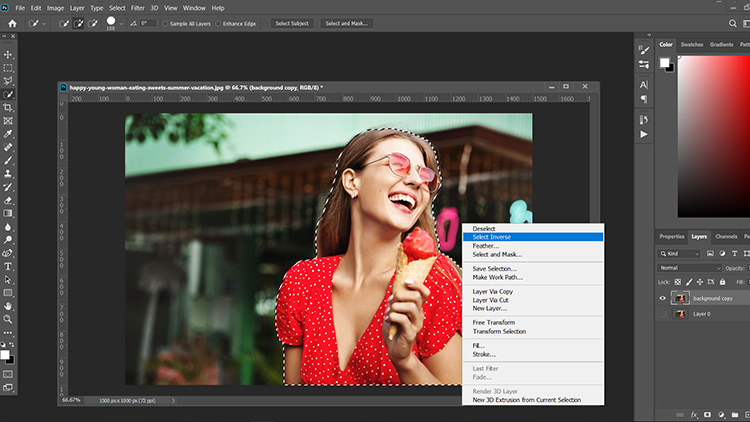Choose New Selection mode in the options bar
This screenshot has width=750, height=422.
(64, 23)
